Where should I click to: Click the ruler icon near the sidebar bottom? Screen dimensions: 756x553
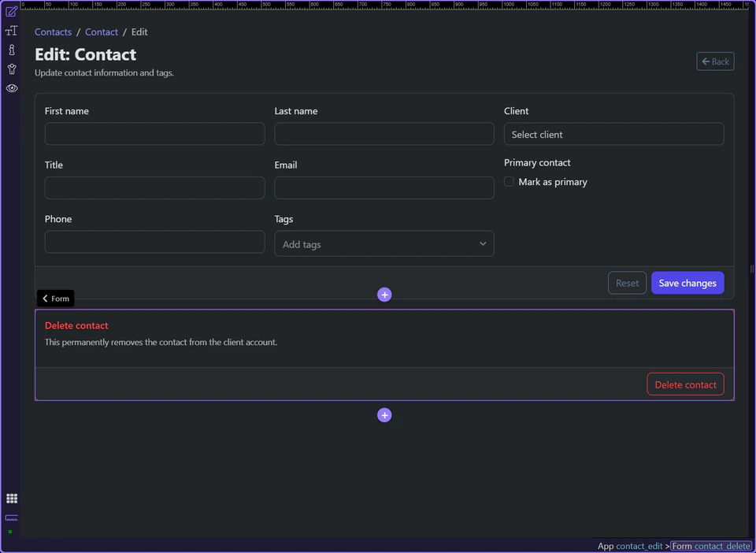[x=11, y=518]
